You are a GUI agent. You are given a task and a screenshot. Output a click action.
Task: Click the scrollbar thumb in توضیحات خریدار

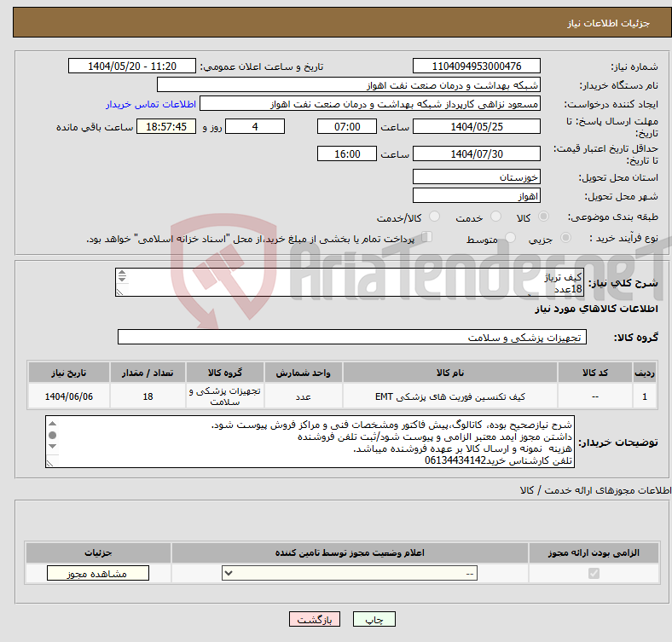point(53,435)
